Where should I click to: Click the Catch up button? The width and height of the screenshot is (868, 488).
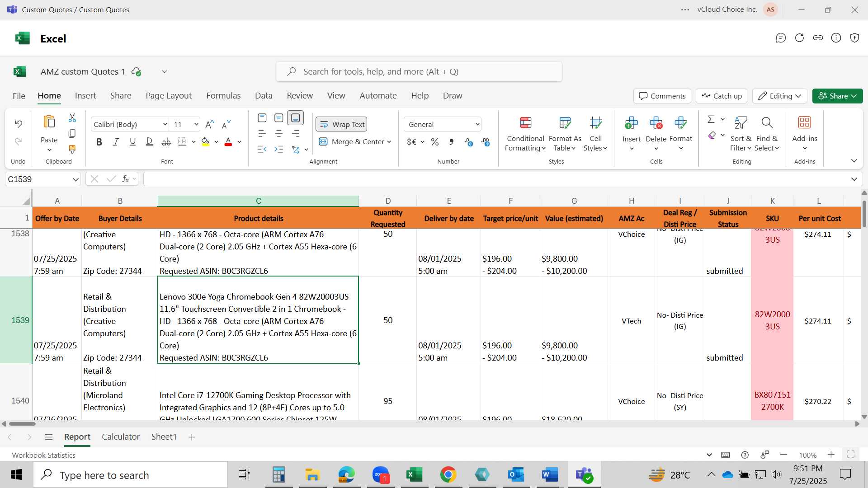(722, 96)
